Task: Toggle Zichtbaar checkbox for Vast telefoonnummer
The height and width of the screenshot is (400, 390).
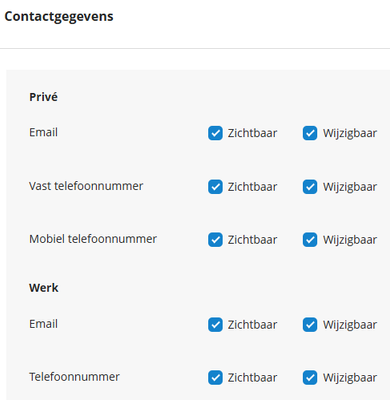Action: point(215,187)
